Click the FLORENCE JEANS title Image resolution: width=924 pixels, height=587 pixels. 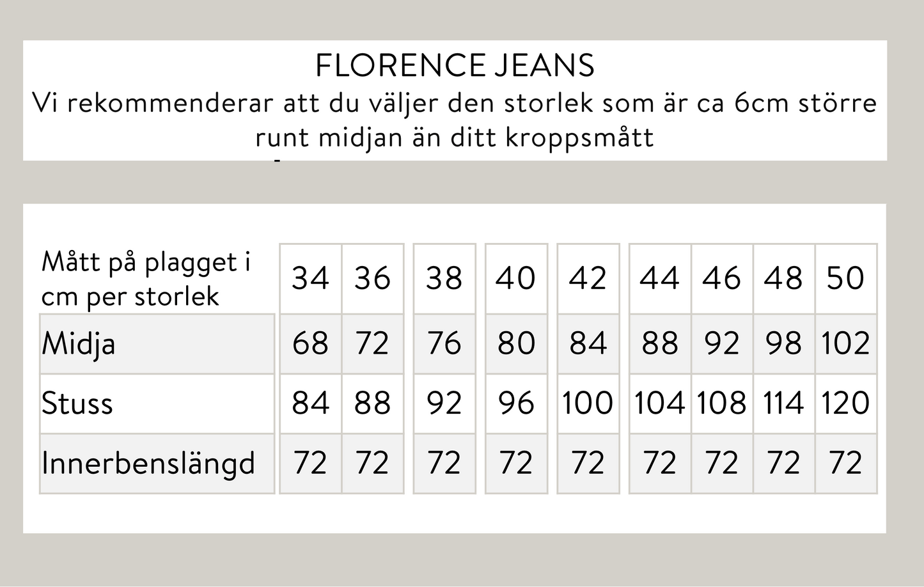pyautogui.click(x=455, y=66)
